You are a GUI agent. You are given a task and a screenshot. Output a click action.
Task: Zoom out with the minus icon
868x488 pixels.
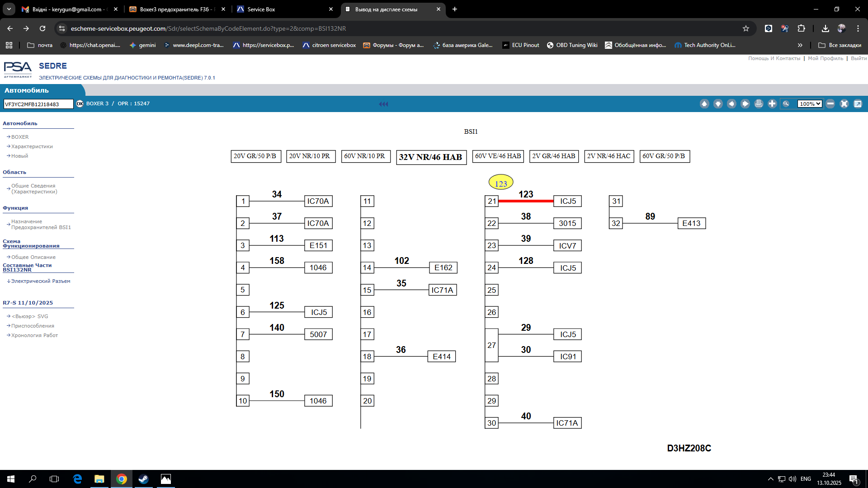[x=830, y=104]
